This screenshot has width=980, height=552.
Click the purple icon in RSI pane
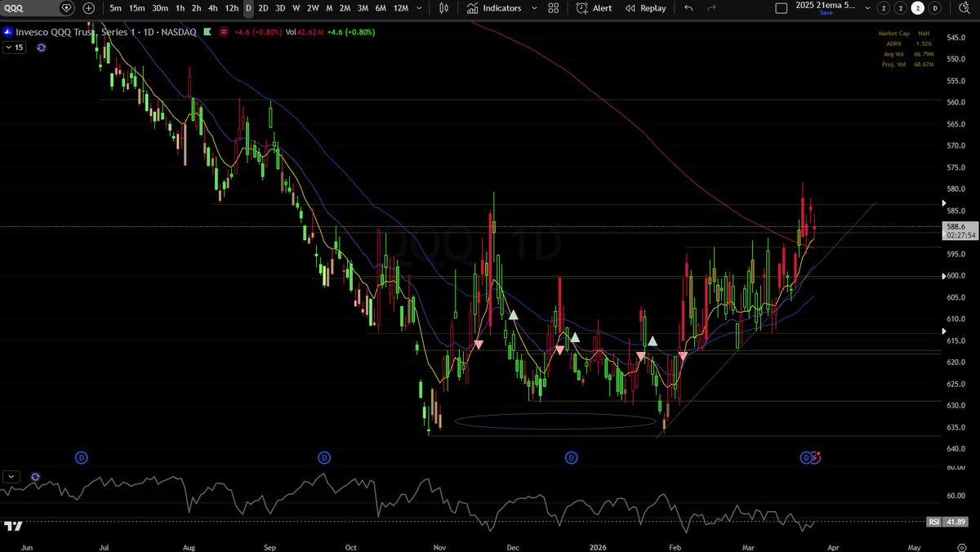point(35,476)
